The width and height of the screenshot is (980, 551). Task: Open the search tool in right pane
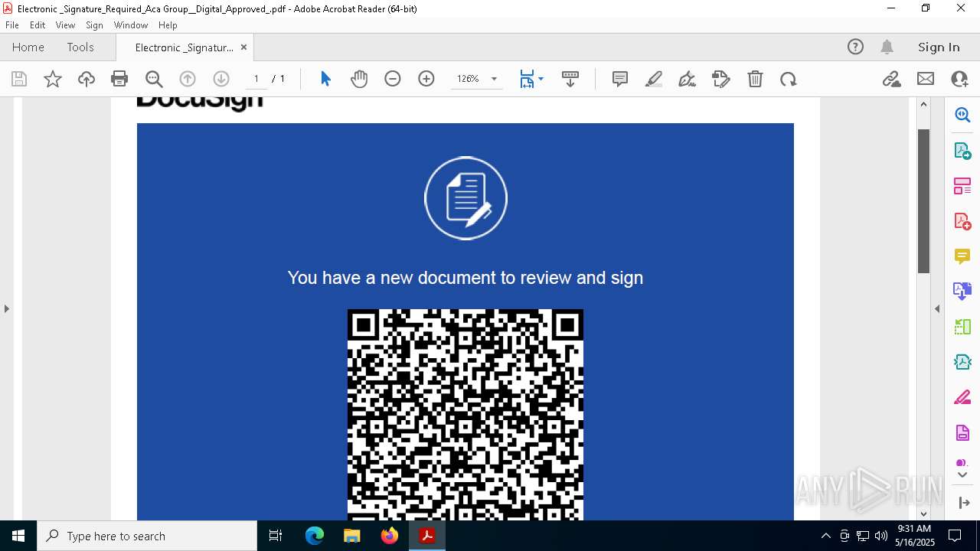pyautogui.click(x=962, y=116)
